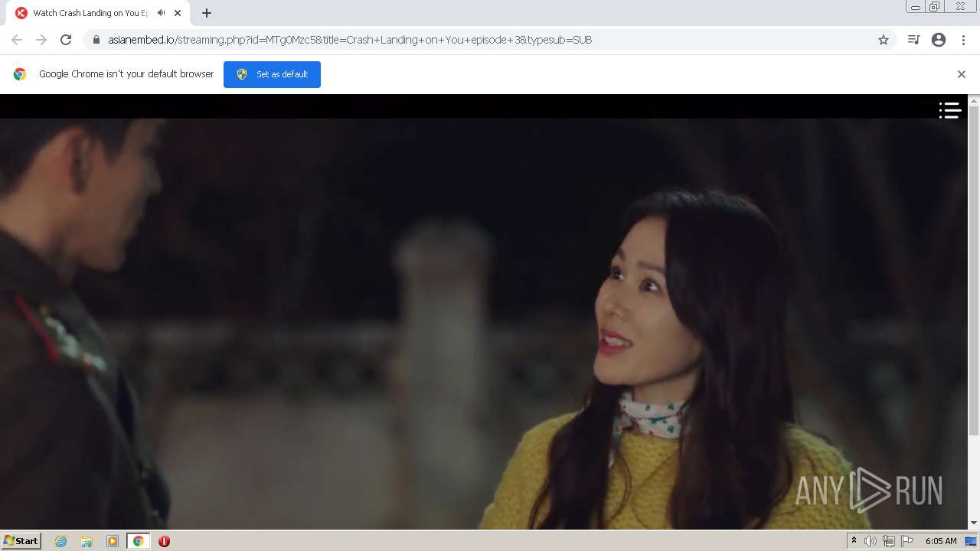Screen dimensions: 980x551
Task: Restore down the Chrome window
Action: tap(935, 7)
